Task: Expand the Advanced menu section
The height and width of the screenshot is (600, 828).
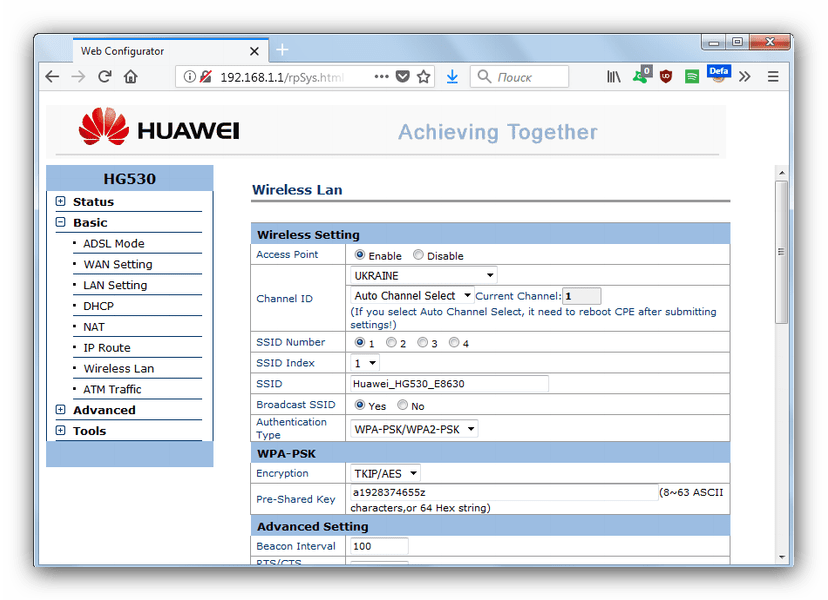Action: [x=61, y=409]
